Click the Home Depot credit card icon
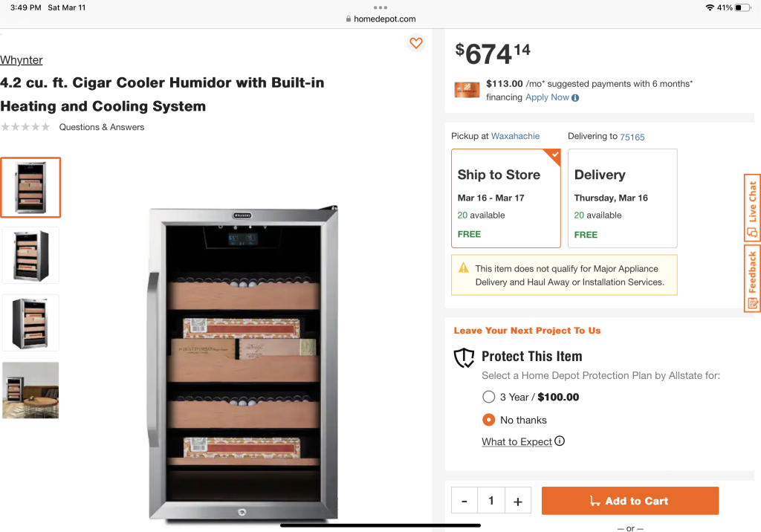Screen dimensions: 761x532 (x=467, y=90)
